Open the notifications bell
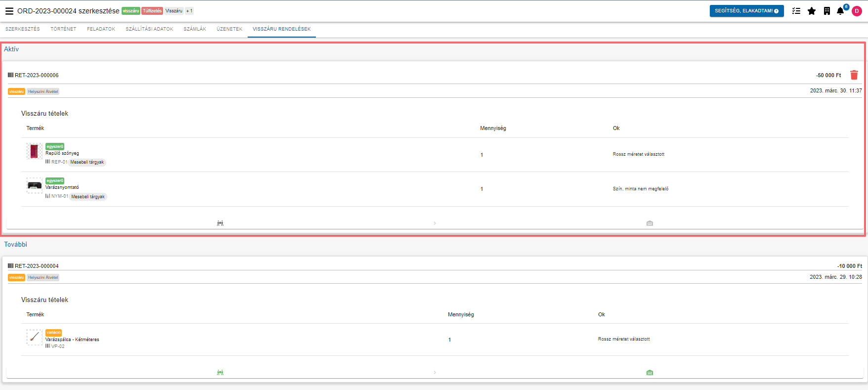The height and width of the screenshot is (390, 868). 840,11
